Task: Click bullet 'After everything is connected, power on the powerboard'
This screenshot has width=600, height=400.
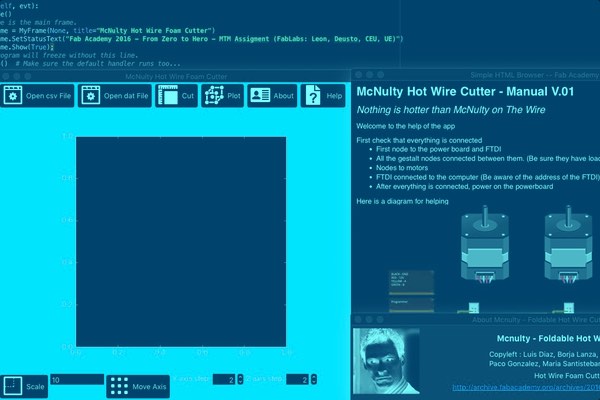Action: [465, 186]
